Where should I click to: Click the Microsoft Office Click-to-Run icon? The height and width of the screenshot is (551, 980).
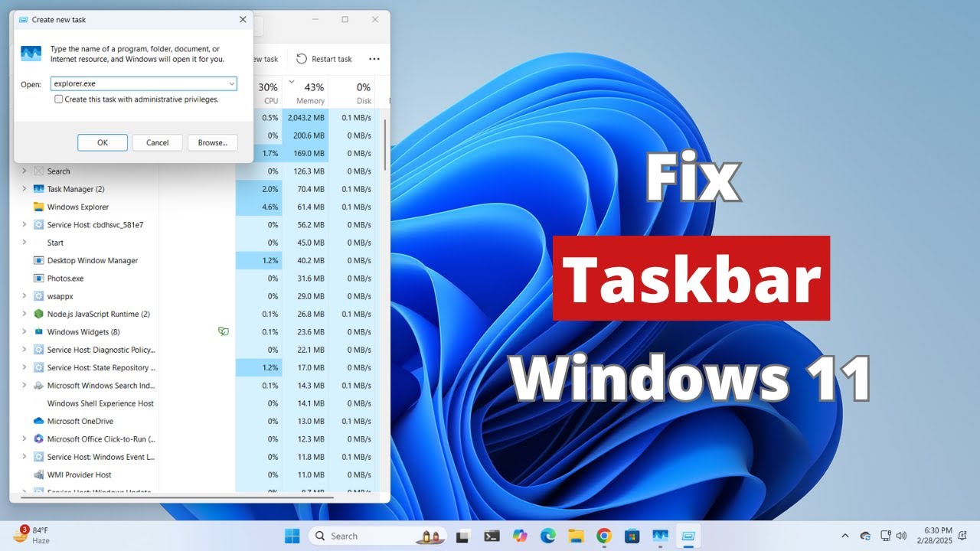tap(38, 439)
